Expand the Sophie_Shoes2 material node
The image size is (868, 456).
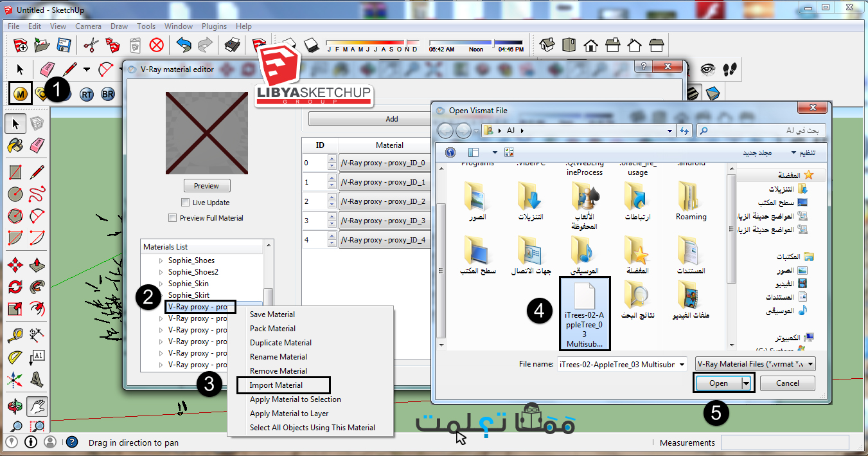tap(161, 272)
